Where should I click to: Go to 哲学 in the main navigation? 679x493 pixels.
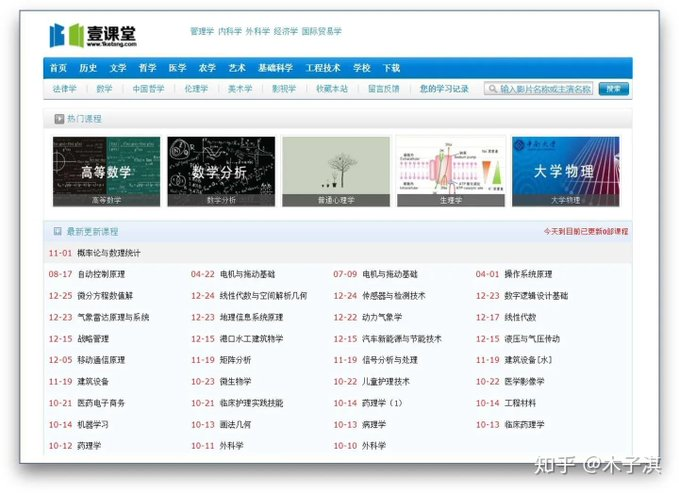point(148,68)
